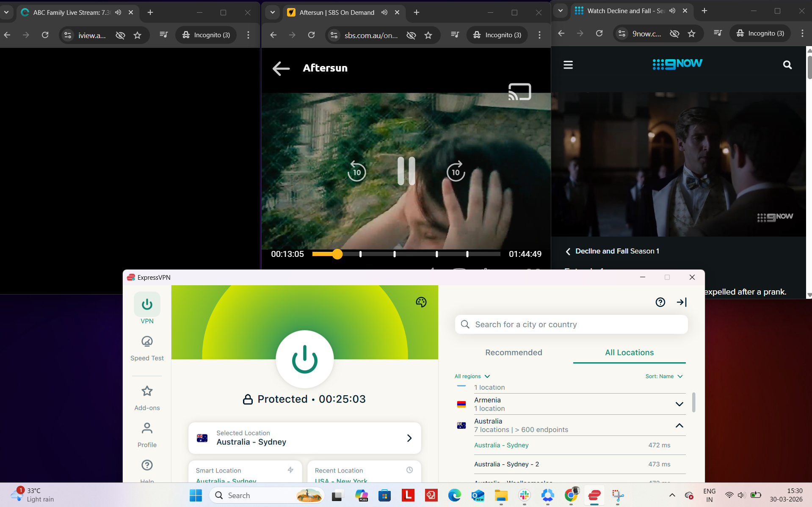This screenshot has height=507, width=812.
Task: Open the 9Now search
Action: click(787, 64)
